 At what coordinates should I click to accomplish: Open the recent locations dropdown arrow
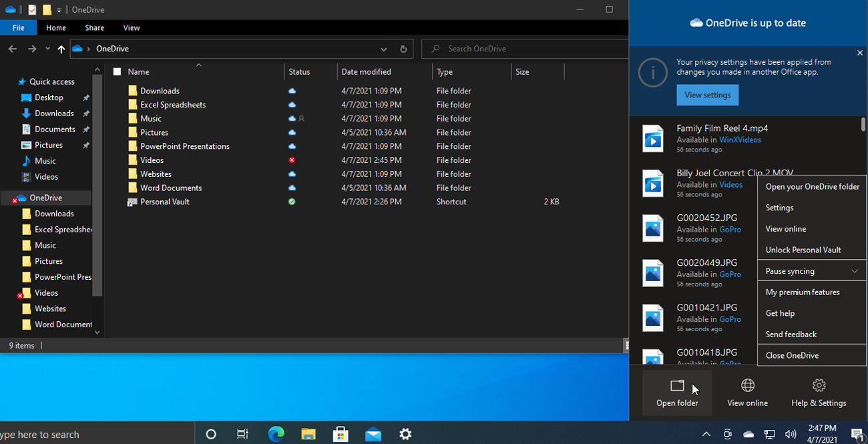(47, 49)
